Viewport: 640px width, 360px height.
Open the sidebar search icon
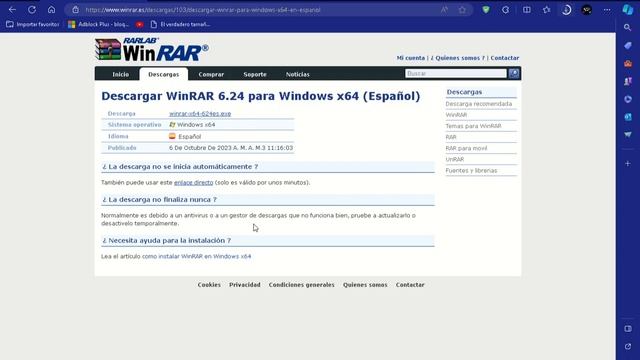[628, 27]
